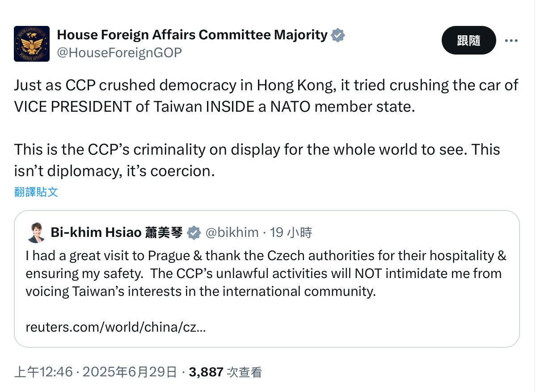Click the 上午12:46 post time
The image size is (536, 392).
pos(43,372)
